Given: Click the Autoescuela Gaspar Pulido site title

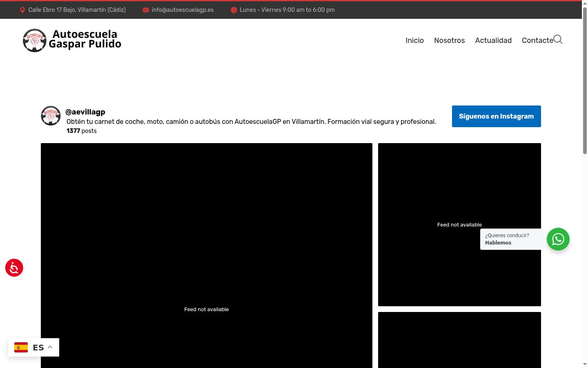Looking at the screenshot, I should (x=85, y=39).
